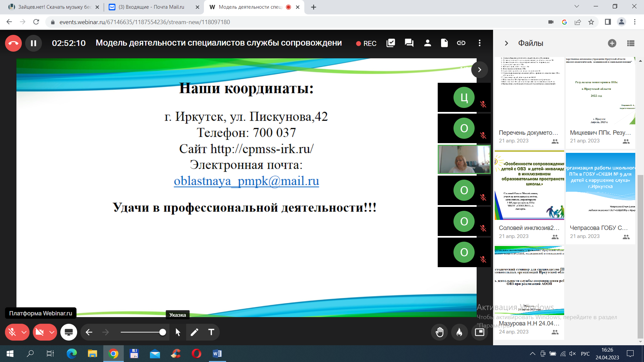Click the oblastnaya_pmpk@mail.ru link on slide

click(x=246, y=181)
